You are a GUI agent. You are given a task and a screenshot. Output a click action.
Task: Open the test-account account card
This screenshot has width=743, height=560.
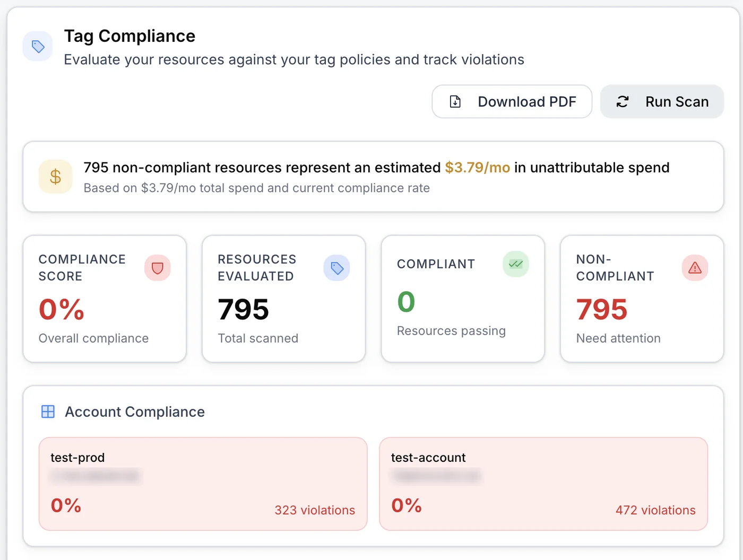(x=543, y=484)
